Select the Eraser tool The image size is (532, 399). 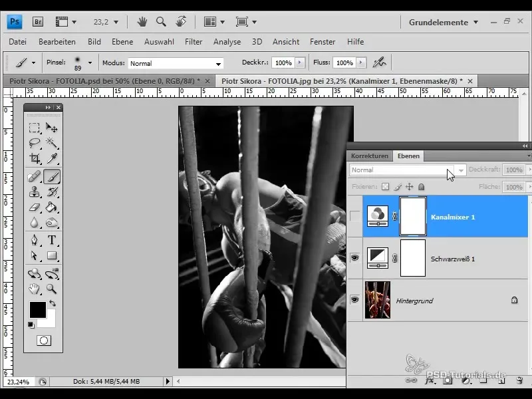(34, 207)
